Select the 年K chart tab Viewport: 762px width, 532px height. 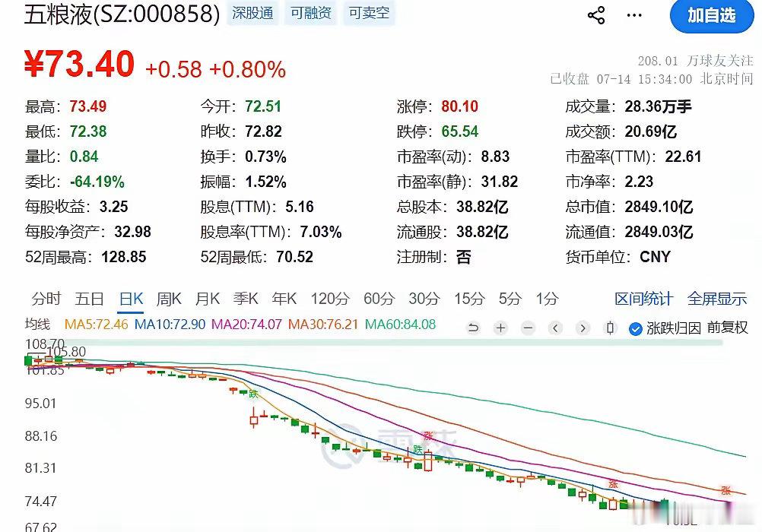[284, 299]
